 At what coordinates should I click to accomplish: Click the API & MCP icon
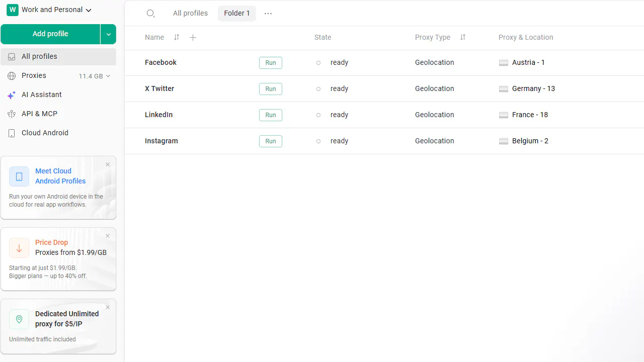click(x=12, y=114)
